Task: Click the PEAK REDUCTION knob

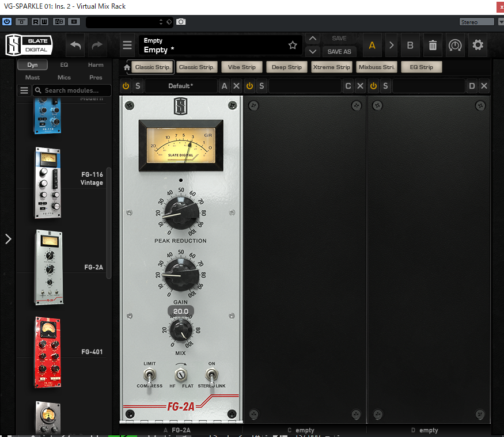Action: [x=181, y=213]
